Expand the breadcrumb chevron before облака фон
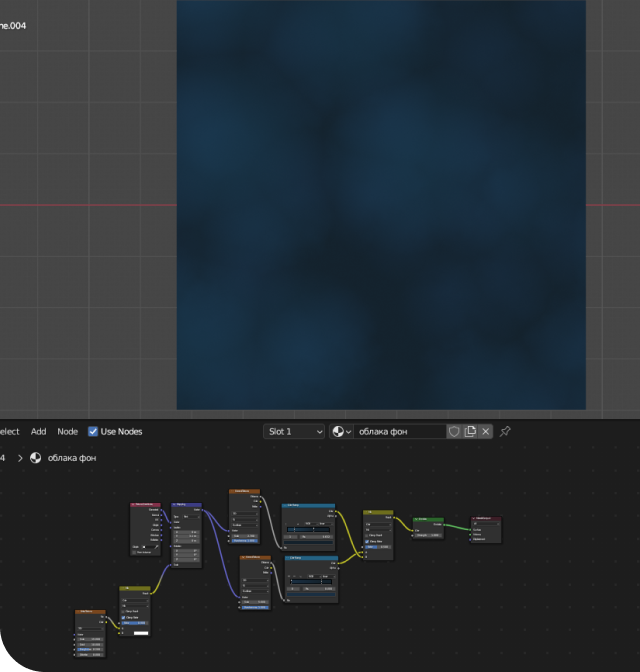640x672 pixels. [20, 458]
